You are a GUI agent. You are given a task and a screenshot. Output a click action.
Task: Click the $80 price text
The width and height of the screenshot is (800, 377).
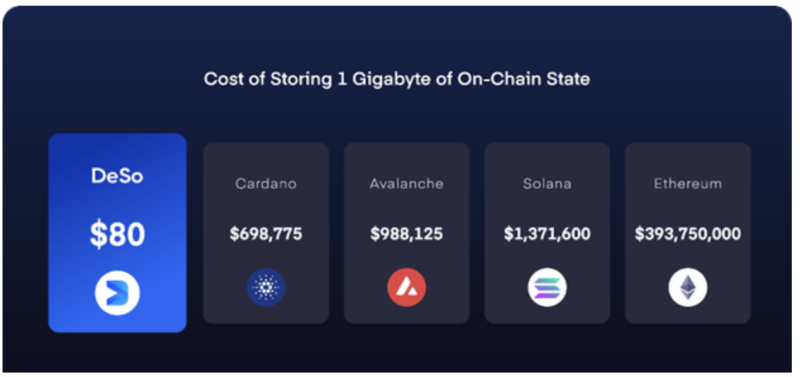pos(117,235)
